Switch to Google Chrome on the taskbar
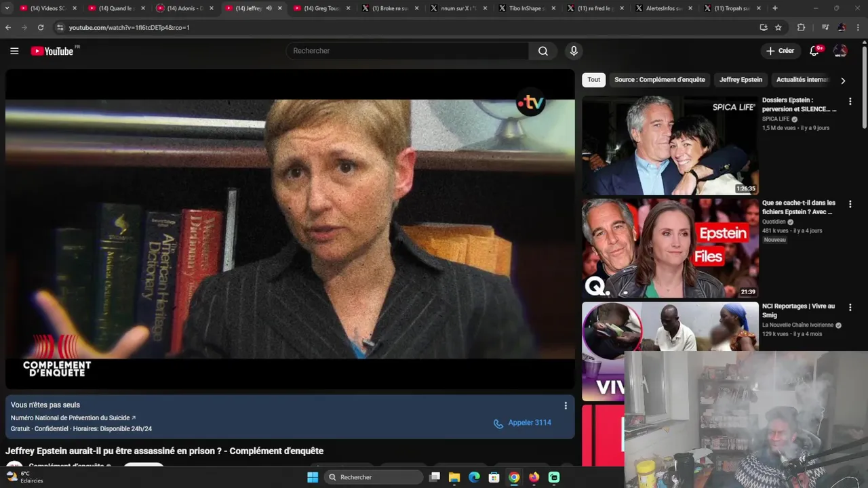This screenshot has width=868, height=488. pos(514,477)
